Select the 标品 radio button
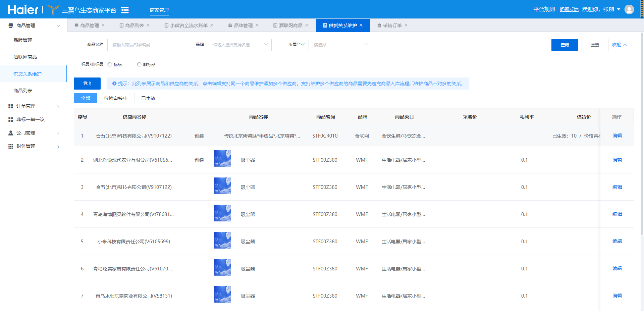Image resolution: width=644 pixels, height=311 pixels. click(x=110, y=64)
